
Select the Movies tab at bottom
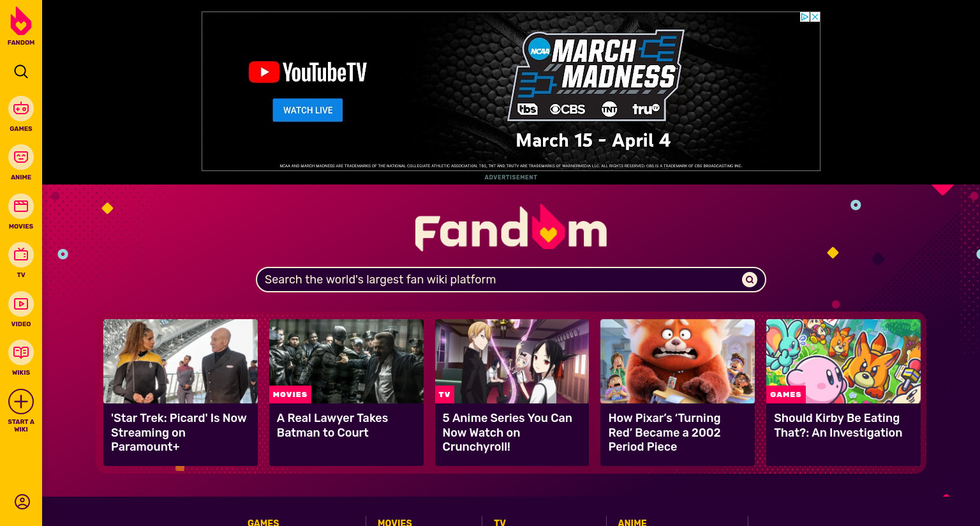pyautogui.click(x=395, y=522)
